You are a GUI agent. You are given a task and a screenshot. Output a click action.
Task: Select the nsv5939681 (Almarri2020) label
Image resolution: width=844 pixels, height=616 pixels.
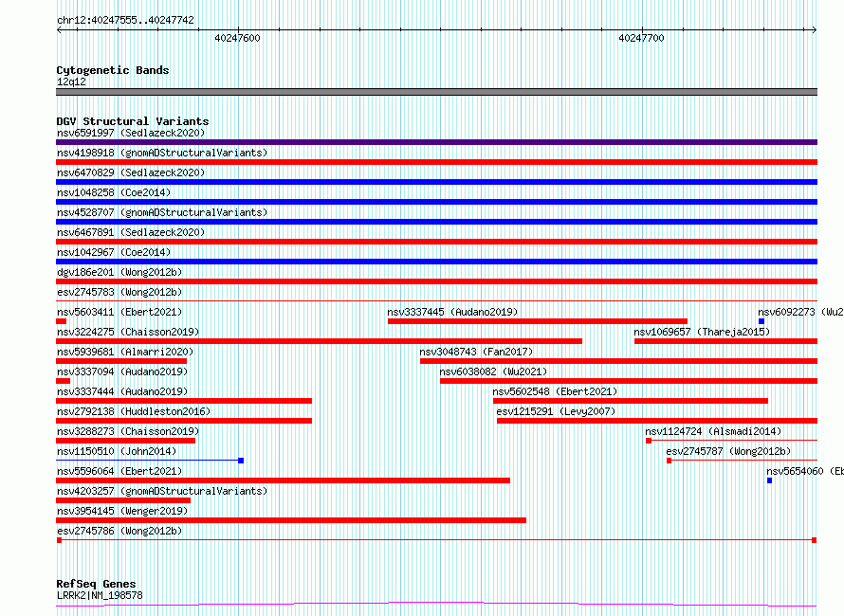click(125, 352)
